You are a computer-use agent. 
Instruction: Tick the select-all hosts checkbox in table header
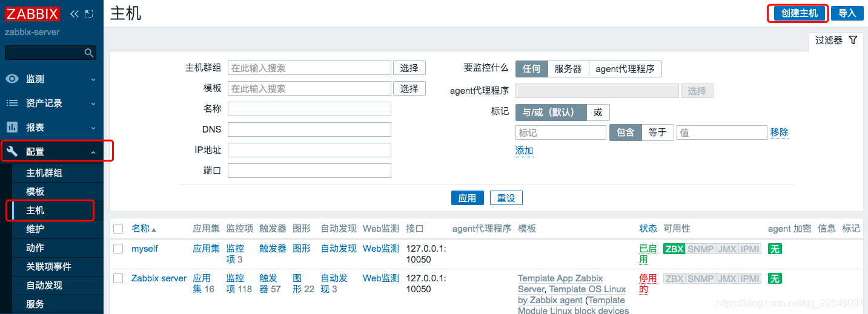click(118, 229)
